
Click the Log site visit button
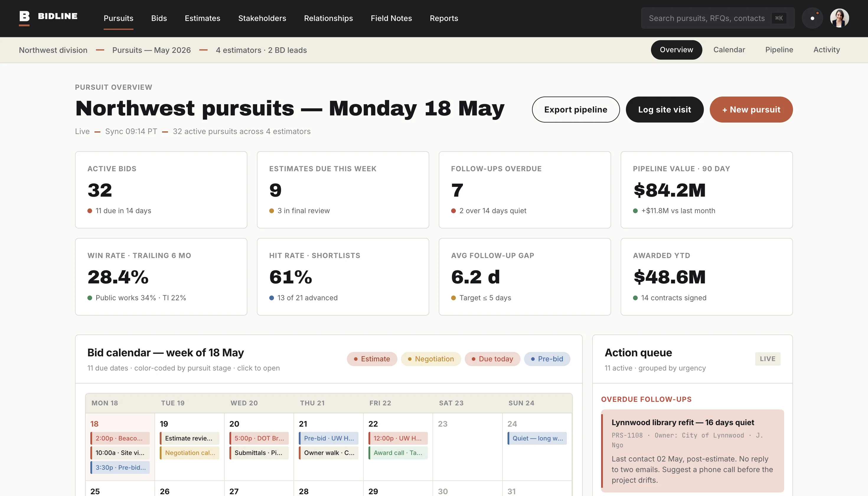click(664, 109)
